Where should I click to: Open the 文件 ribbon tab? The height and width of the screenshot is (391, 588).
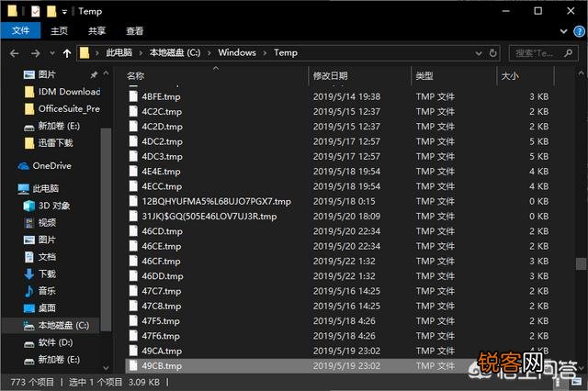tap(20, 30)
